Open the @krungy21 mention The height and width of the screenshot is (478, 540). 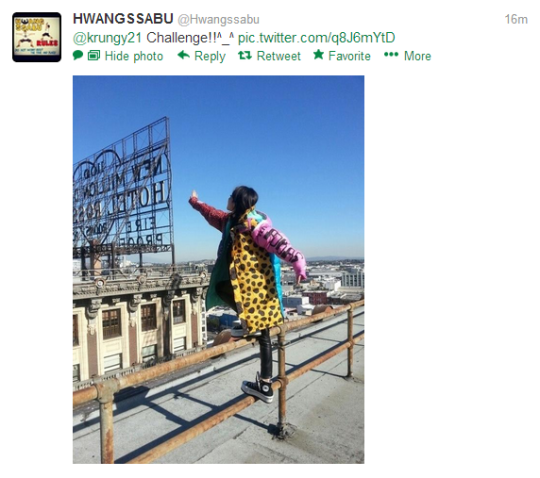click(107, 38)
